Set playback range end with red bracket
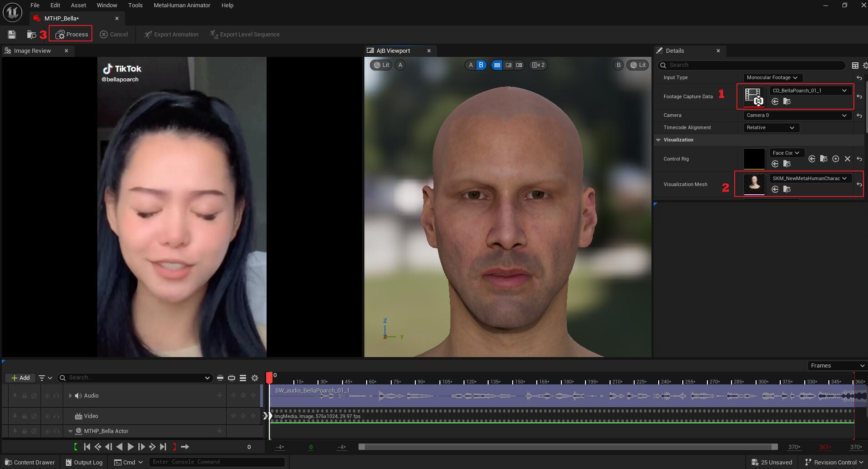The width and height of the screenshot is (868, 469). [x=174, y=447]
